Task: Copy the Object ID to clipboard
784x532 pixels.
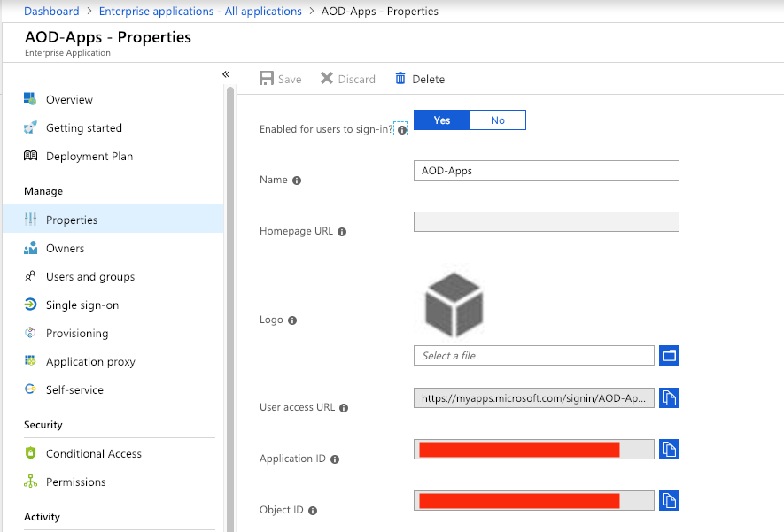Action: point(669,500)
